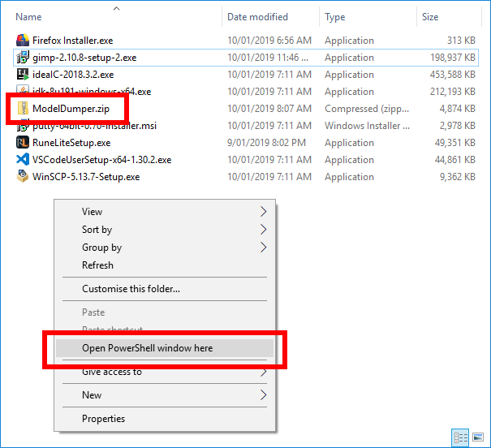Click the gimp-2.10.8-setup-2.exe file icon

[x=23, y=58]
